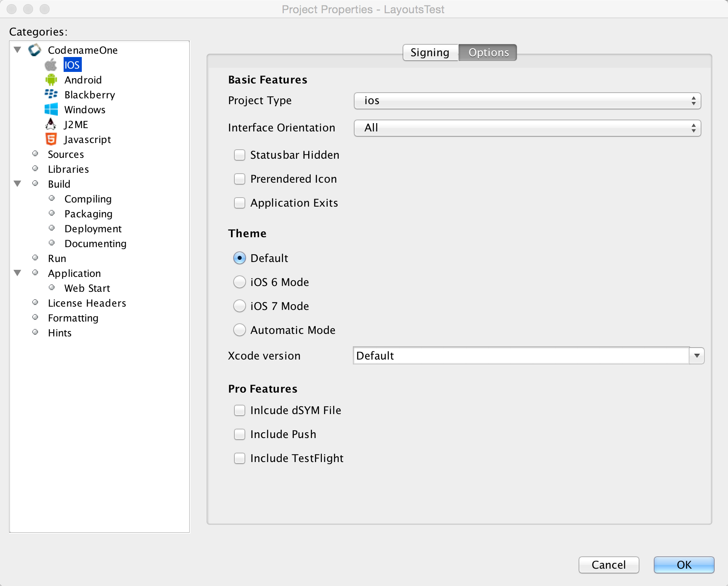Click the Basic Features heading
Viewport: 728px width, 586px height.
(268, 80)
